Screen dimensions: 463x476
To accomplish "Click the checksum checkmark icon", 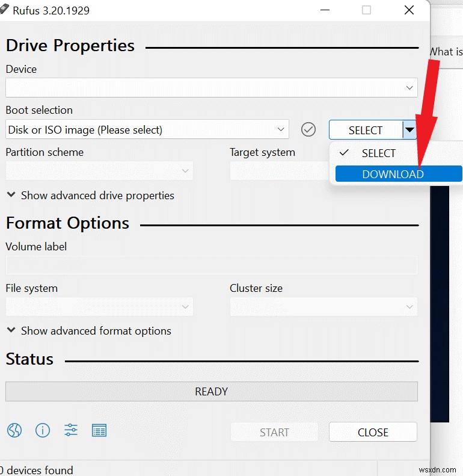I will click(308, 129).
